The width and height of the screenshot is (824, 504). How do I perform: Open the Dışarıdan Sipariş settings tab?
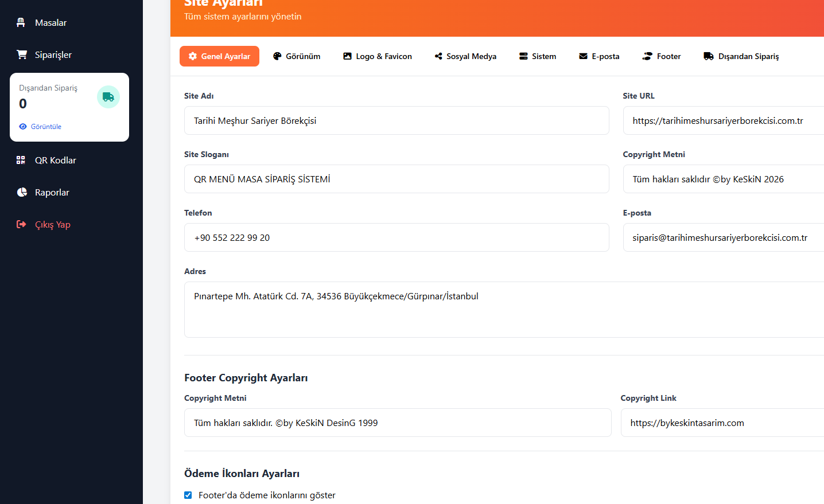tap(741, 56)
